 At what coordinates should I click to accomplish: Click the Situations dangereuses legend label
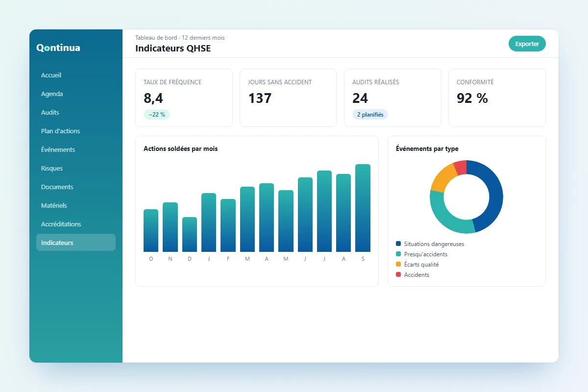(x=434, y=244)
